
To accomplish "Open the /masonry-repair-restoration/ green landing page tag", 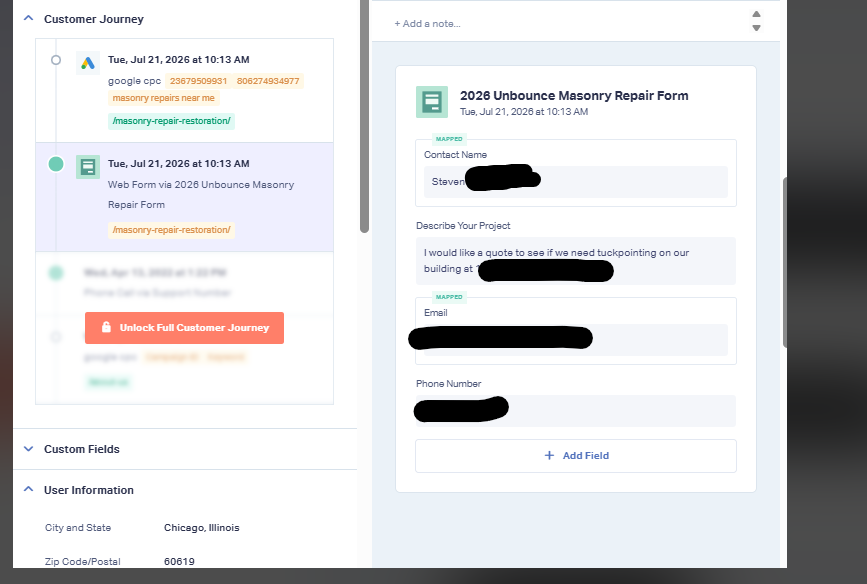I will (x=171, y=121).
